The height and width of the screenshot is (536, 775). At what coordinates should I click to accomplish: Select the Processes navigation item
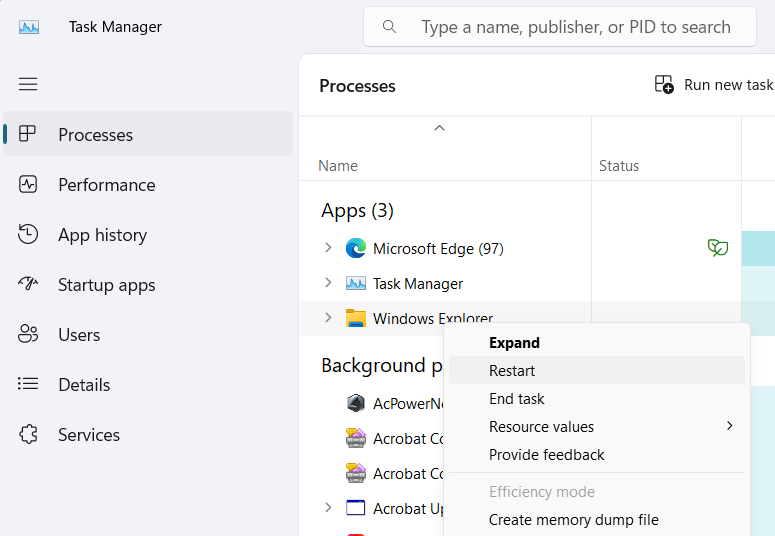tap(148, 134)
